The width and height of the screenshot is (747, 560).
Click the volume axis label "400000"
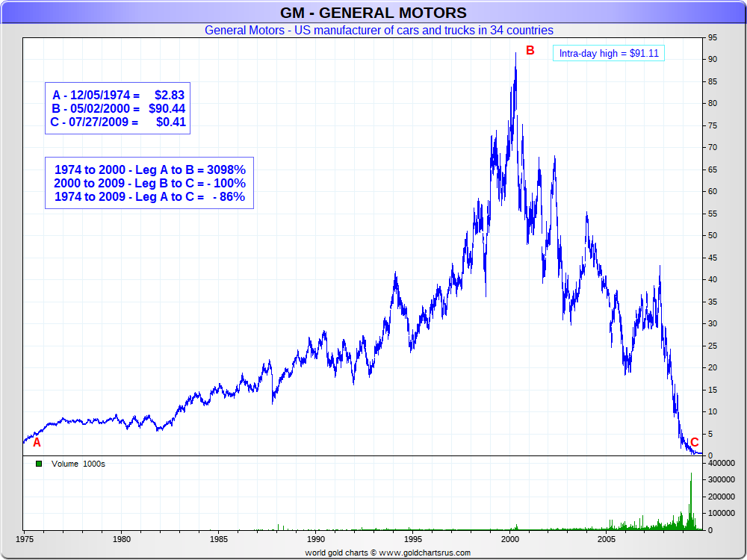click(722, 463)
